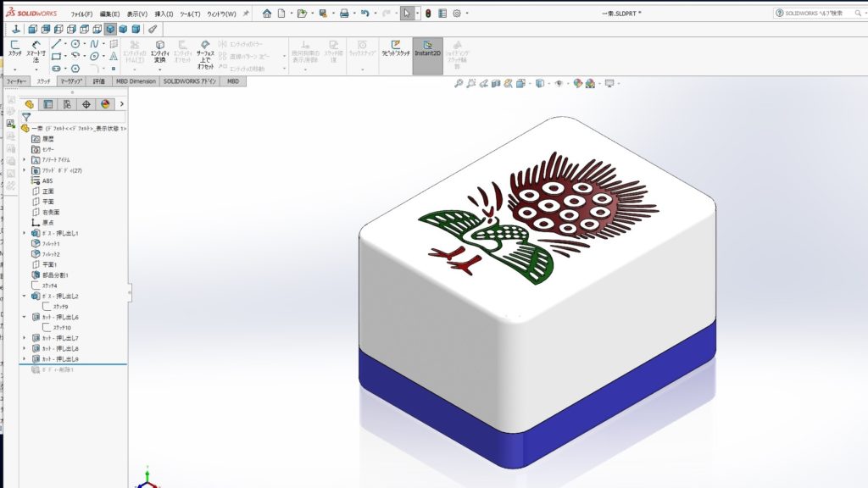Open the Display Style dropdown arrow

tap(548, 83)
